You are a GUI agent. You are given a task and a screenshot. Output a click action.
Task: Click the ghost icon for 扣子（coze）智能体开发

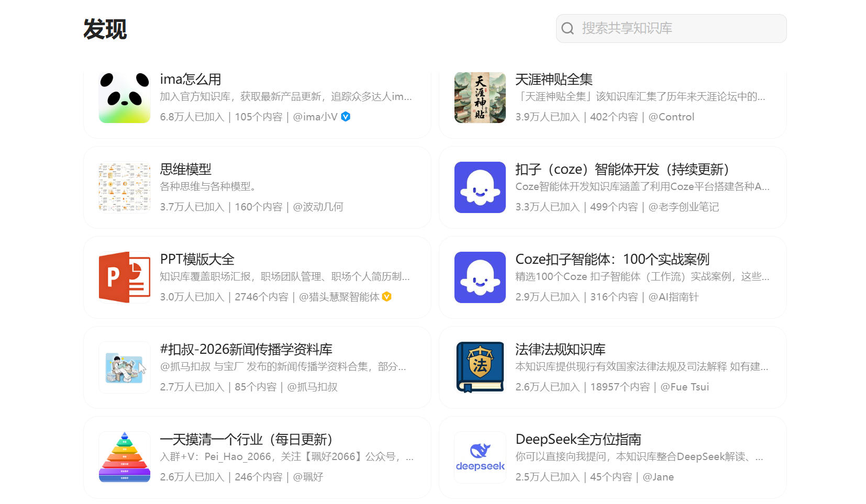click(x=480, y=187)
